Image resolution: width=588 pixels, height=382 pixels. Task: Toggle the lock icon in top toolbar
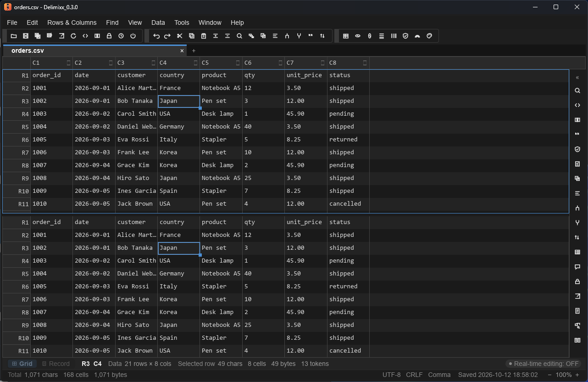[x=109, y=36]
